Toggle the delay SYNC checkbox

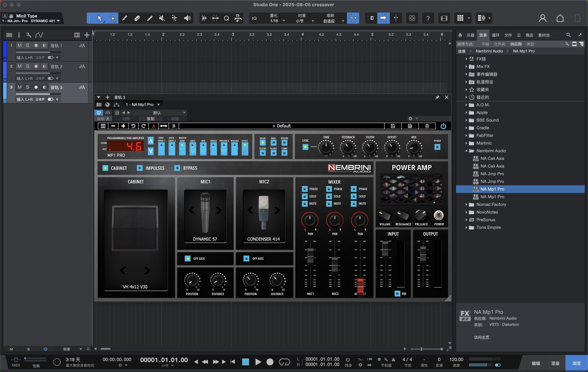[x=305, y=147]
